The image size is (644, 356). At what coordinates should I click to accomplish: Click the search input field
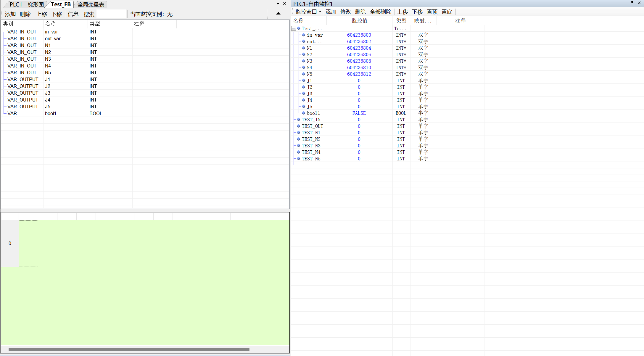click(111, 14)
